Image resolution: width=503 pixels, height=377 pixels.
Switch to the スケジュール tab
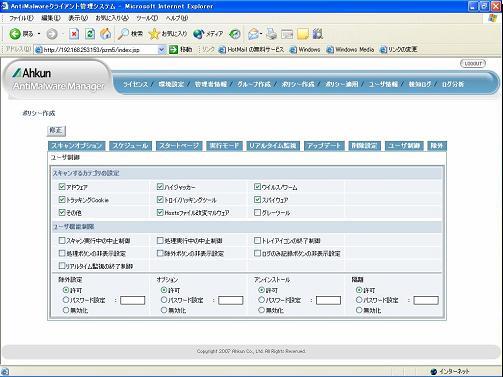130,146
